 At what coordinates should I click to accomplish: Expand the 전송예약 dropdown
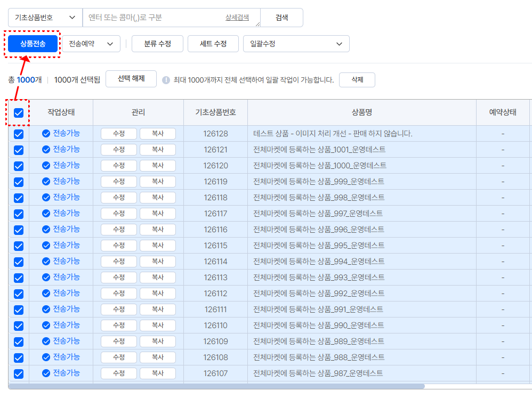coord(91,44)
